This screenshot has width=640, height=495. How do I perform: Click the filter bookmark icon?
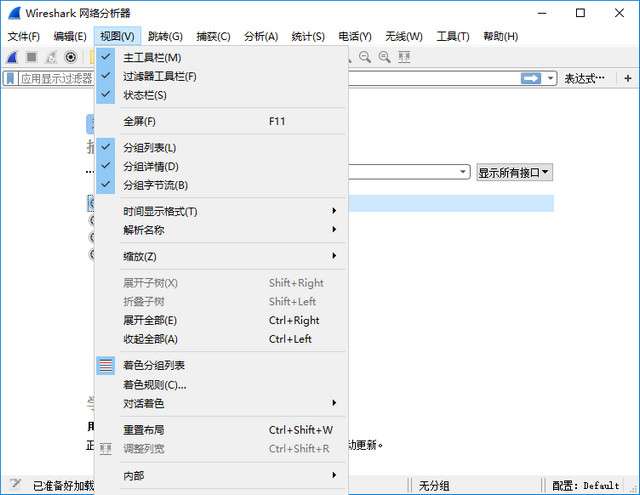pos(10,78)
